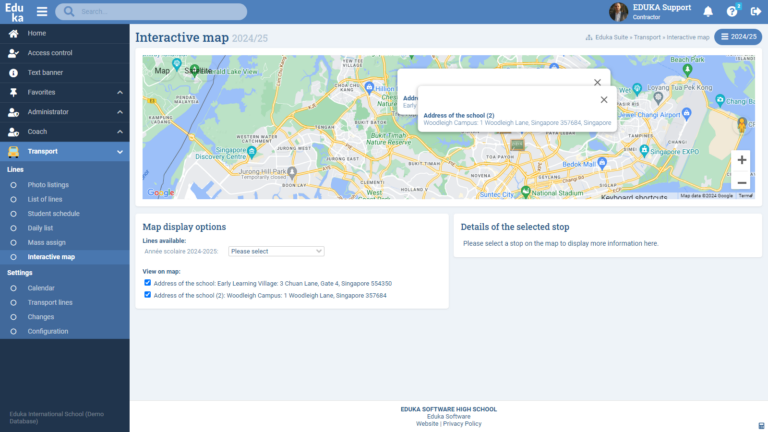Open EDUKA Support profile avatar

[x=618, y=12]
